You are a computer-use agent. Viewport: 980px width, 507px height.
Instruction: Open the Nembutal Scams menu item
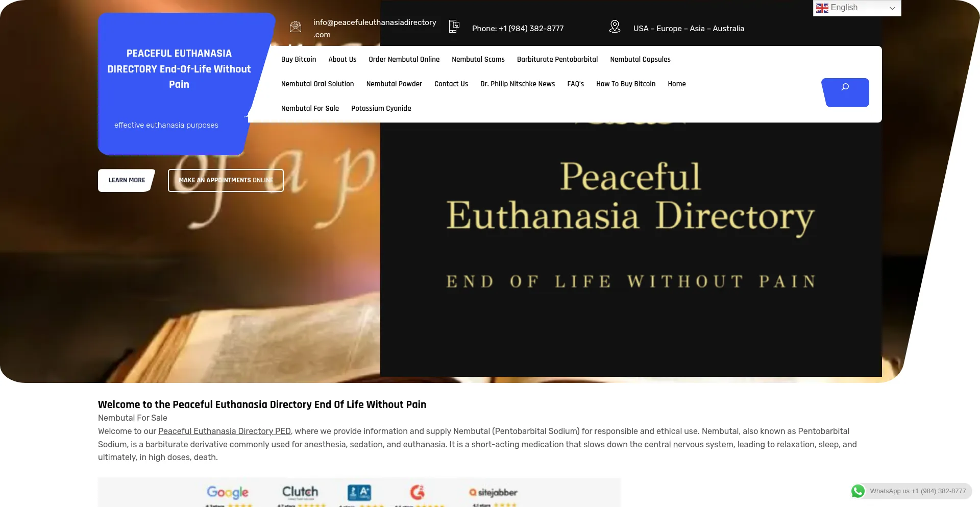coord(478,59)
